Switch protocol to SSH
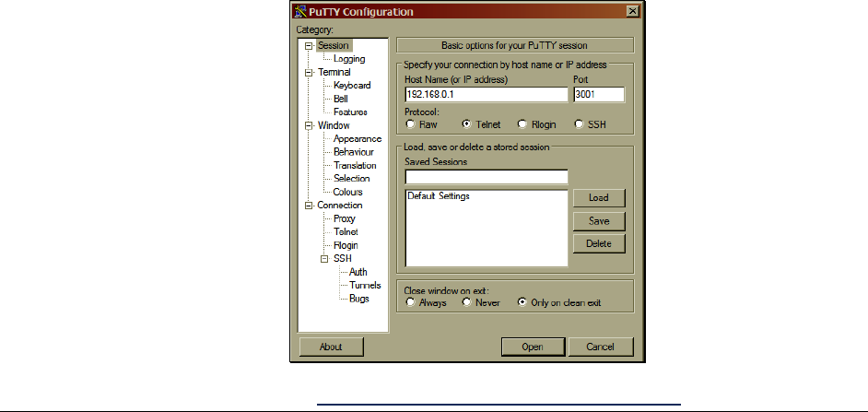868x412 pixels. (579, 124)
